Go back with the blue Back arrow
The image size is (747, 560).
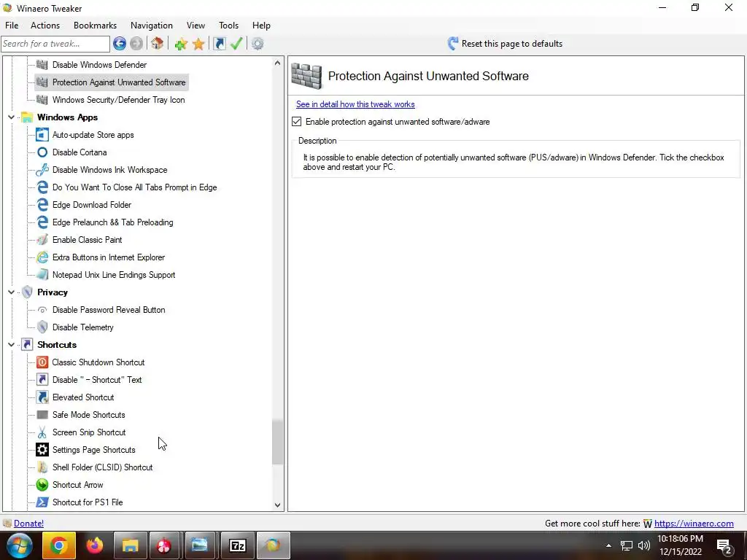(x=120, y=44)
